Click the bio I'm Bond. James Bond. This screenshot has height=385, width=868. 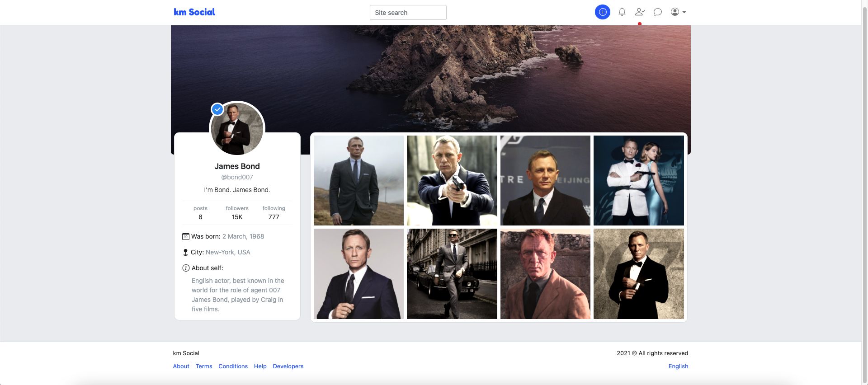(237, 190)
